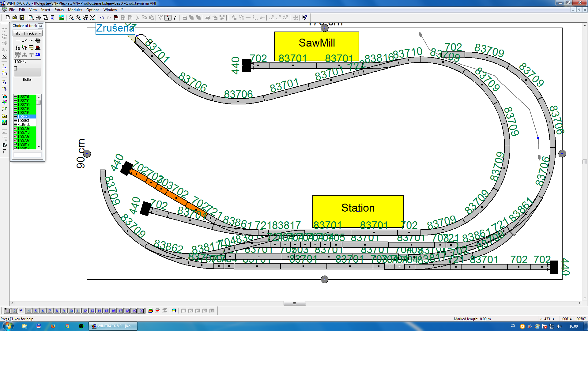Click the horizontal scrollbar thumb

[x=294, y=303]
